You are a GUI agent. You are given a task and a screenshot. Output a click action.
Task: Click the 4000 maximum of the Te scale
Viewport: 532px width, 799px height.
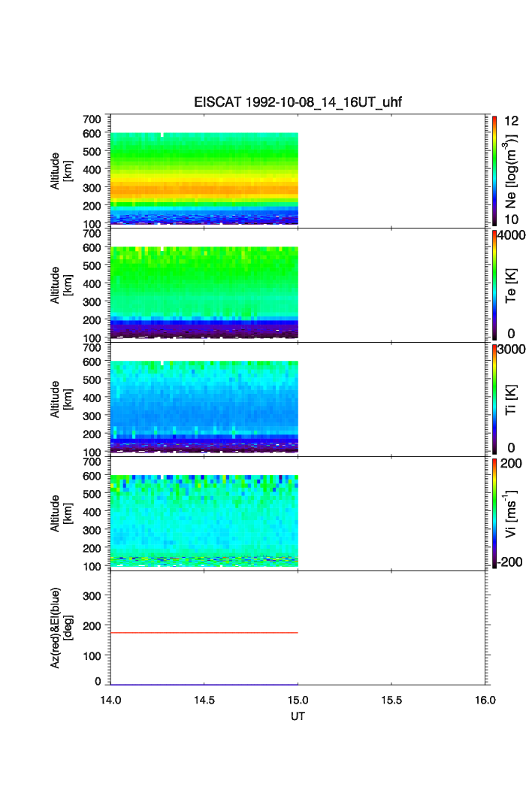click(512, 235)
